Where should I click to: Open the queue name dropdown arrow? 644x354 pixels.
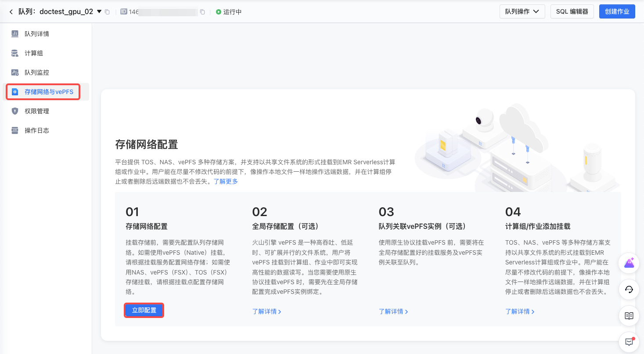[99, 11]
